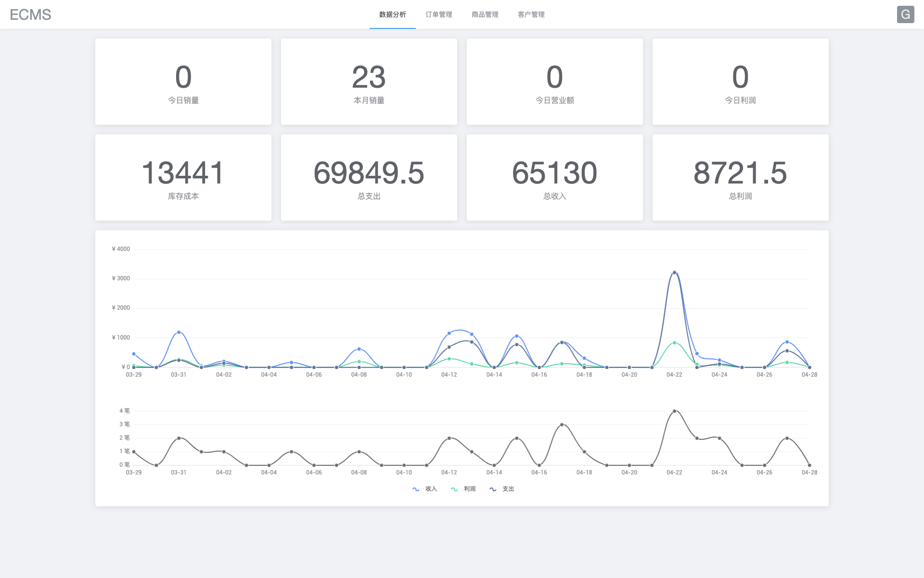Screen dimensions: 924x578
Task: Click the 总收入 card showing 65130
Action: (554, 177)
